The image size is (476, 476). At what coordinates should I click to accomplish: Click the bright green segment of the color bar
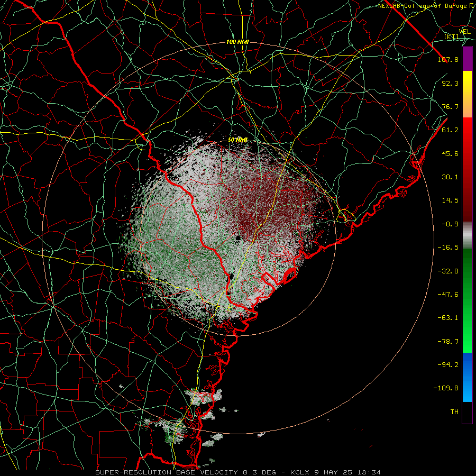pyautogui.click(x=467, y=300)
